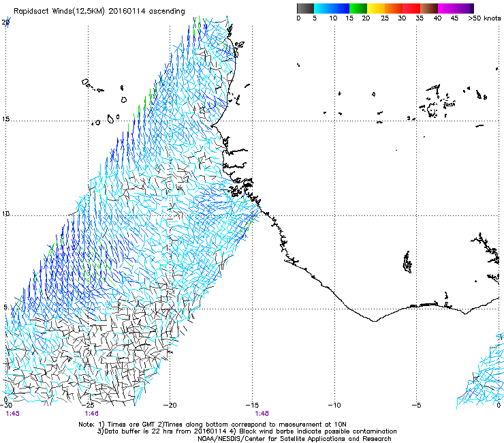
Task: Click the green 15-20 knots color swatch
Action: click(358, 8)
